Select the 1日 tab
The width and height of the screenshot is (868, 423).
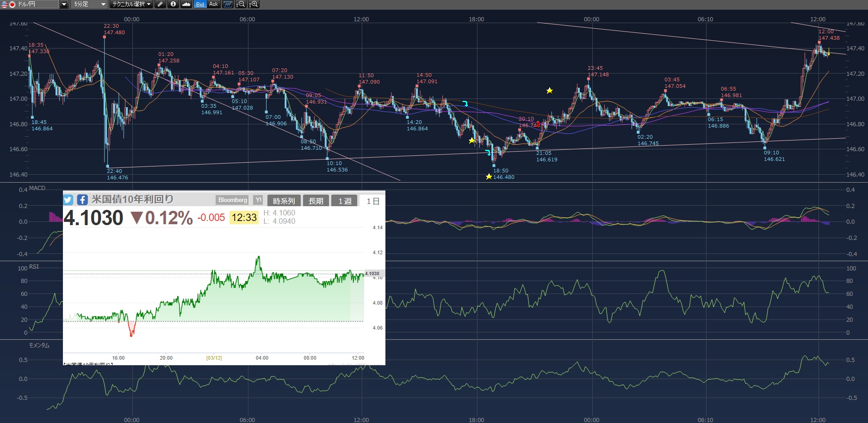point(372,201)
